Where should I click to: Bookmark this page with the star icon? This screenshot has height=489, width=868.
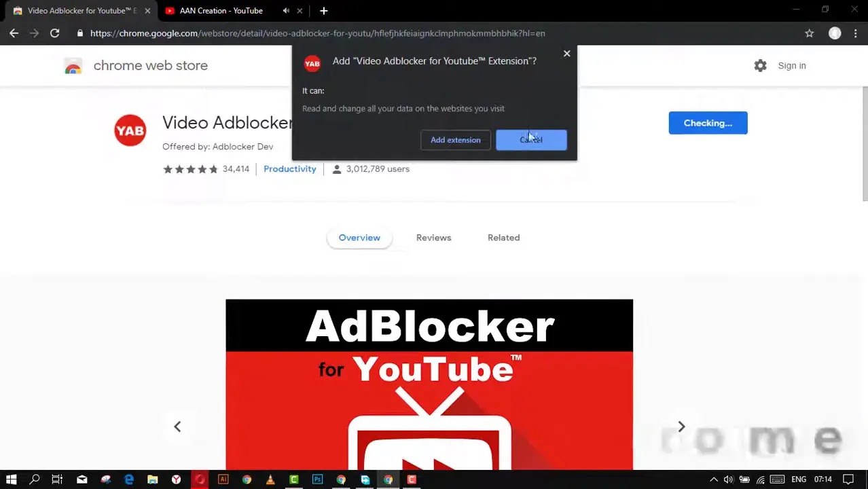[809, 33]
